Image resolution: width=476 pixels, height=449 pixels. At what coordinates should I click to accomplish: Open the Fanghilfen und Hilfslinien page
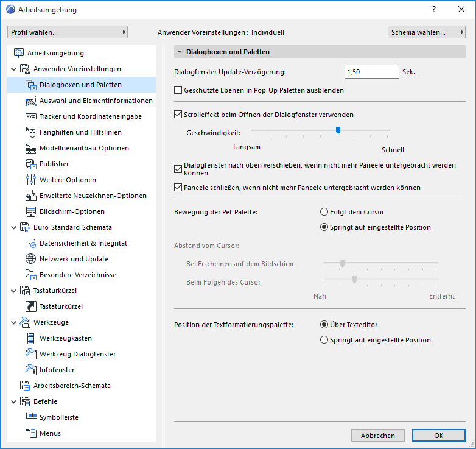[x=80, y=132]
